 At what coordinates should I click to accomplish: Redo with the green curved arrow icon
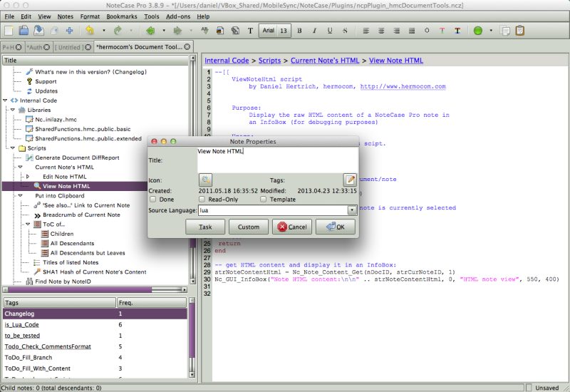tap(118, 31)
